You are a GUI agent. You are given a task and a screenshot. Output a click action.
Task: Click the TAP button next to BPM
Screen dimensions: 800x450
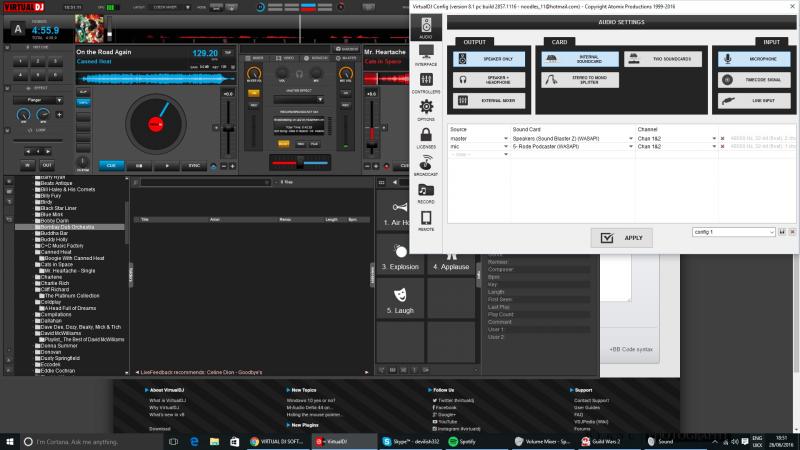[x=228, y=53]
